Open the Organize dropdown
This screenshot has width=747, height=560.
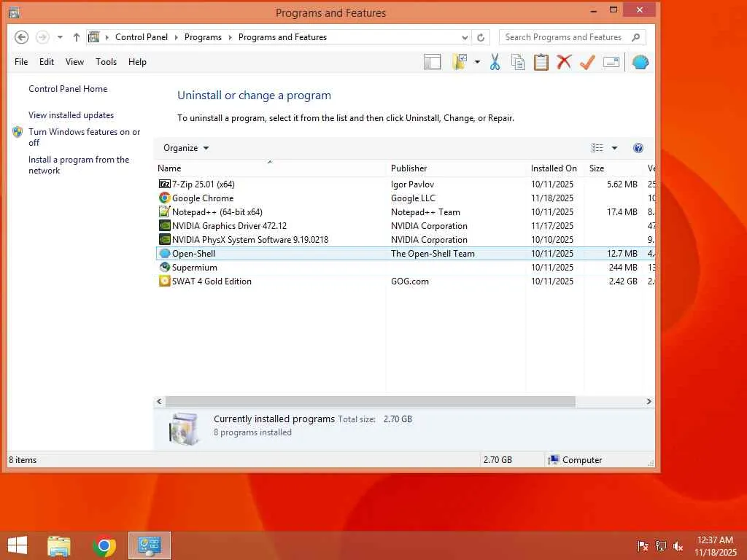pos(186,148)
